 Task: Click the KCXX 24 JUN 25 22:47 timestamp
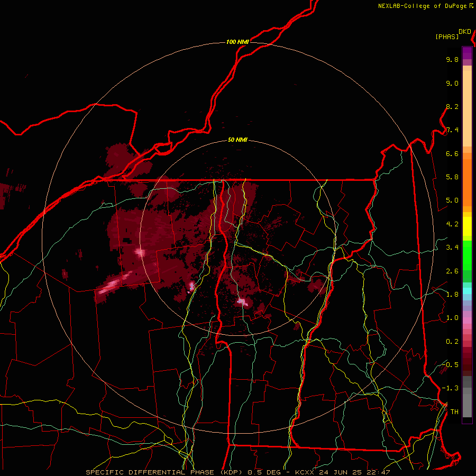(x=342, y=472)
